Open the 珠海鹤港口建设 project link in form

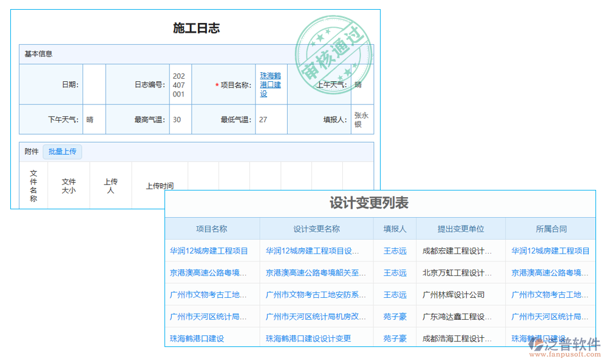pyautogui.click(x=271, y=85)
